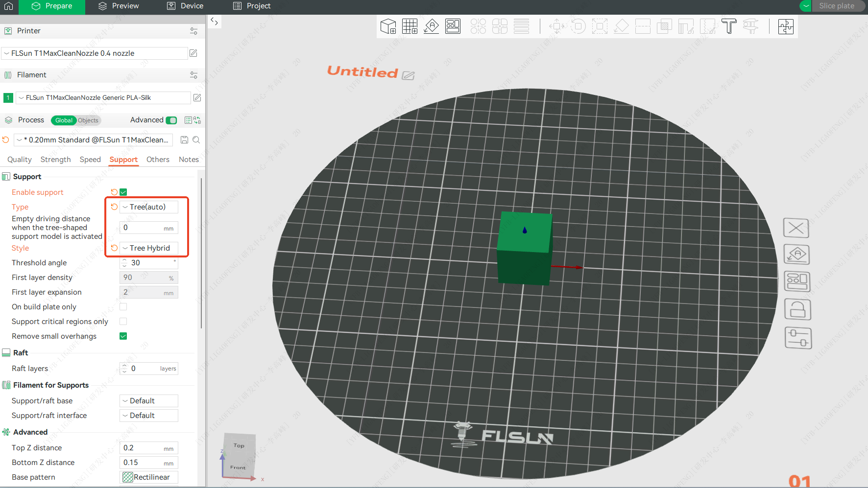Click the Add plate grid icon
The height and width of the screenshot is (488, 868).
click(410, 26)
